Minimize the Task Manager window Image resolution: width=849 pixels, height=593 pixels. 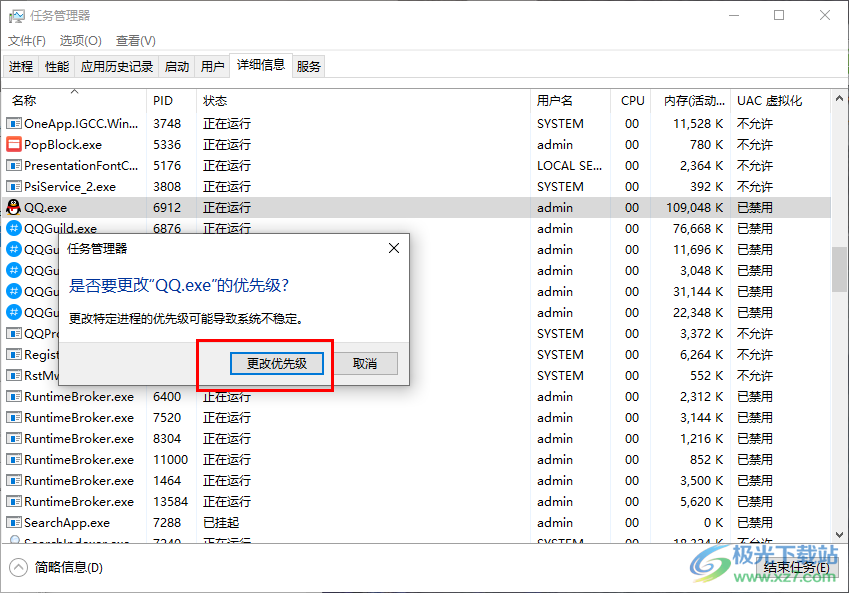coord(734,15)
